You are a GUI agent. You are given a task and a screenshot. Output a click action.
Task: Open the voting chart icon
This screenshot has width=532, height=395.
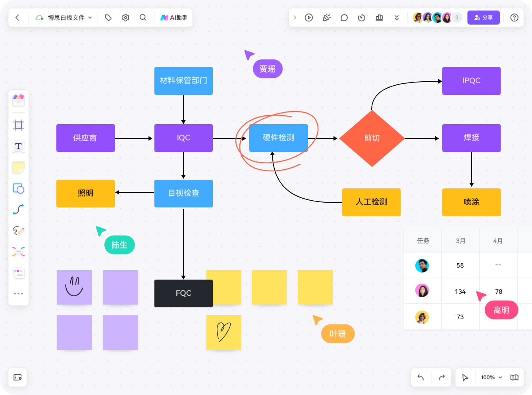(379, 17)
